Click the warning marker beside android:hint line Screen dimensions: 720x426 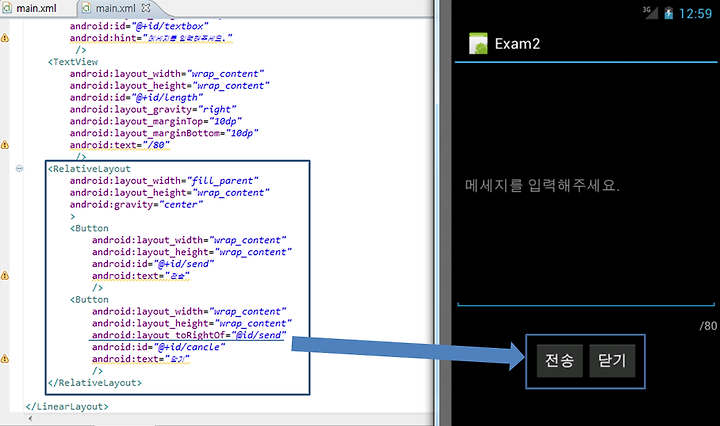5,38
